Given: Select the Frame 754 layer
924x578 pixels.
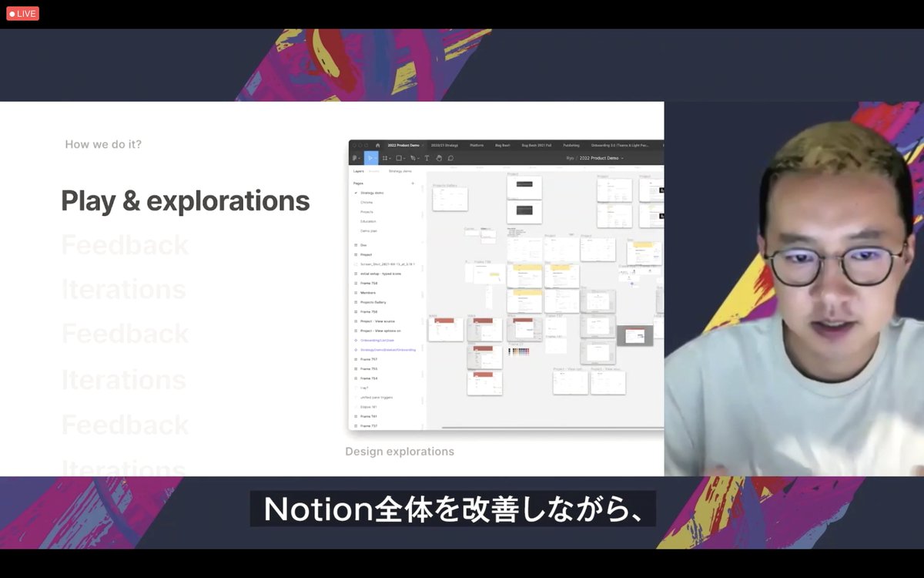Looking at the screenshot, I should coord(369,378).
